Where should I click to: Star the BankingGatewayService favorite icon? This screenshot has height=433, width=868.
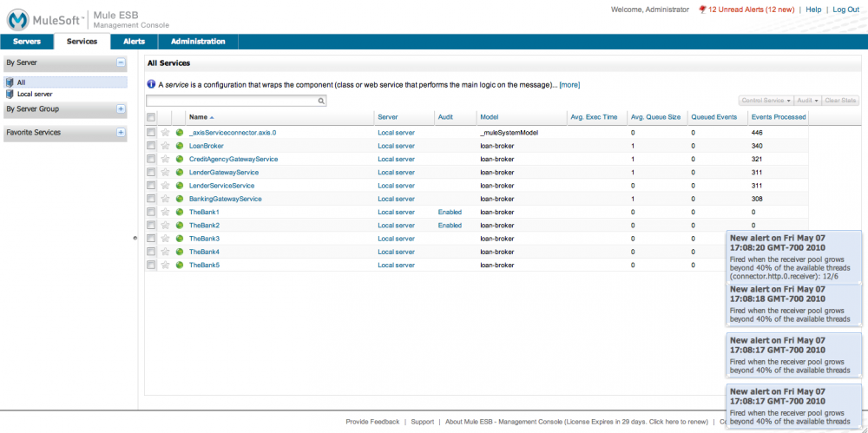(165, 199)
